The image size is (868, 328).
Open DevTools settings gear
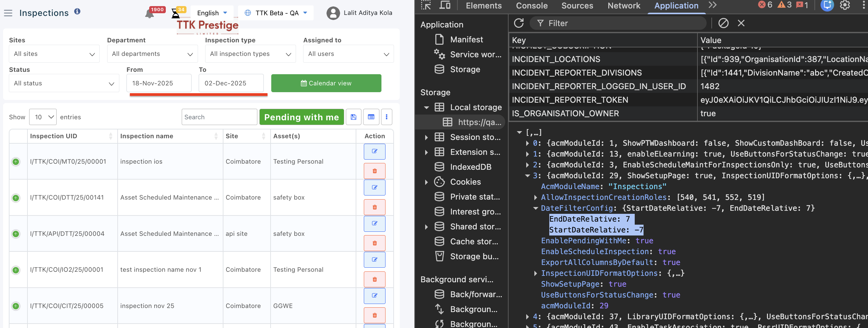click(845, 5)
